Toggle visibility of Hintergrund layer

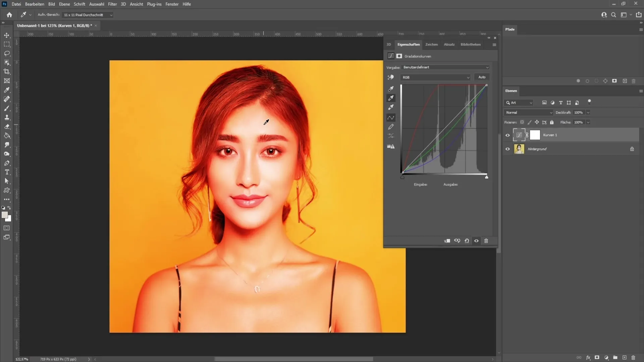(x=508, y=149)
